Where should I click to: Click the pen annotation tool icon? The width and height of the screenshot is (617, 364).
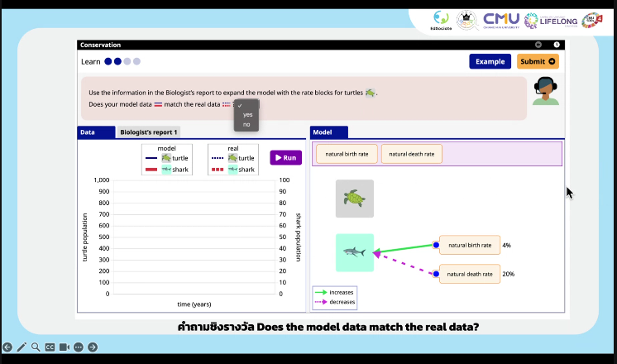[x=22, y=347]
